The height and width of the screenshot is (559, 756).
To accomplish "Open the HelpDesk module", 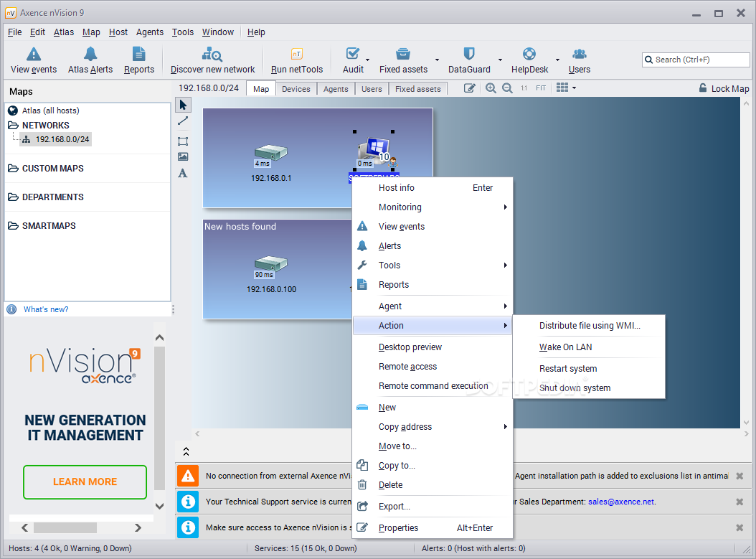I will pos(529,60).
